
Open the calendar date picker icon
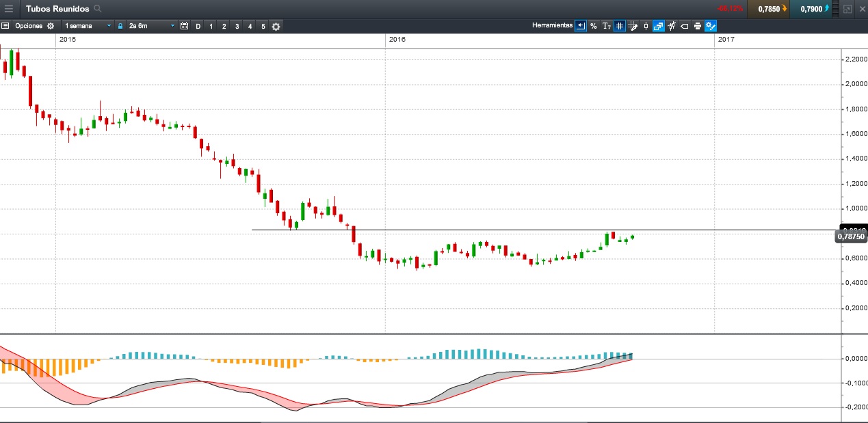184,26
